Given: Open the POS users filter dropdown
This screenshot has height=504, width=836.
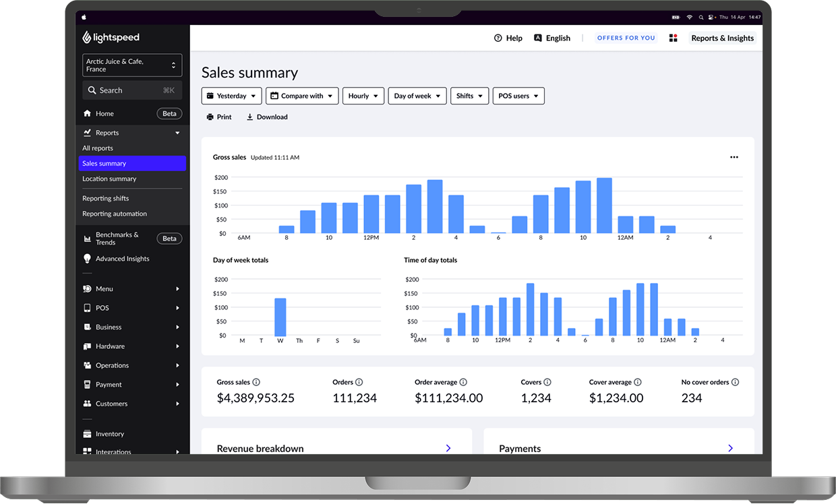Looking at the screenshot, I should 518,96.
